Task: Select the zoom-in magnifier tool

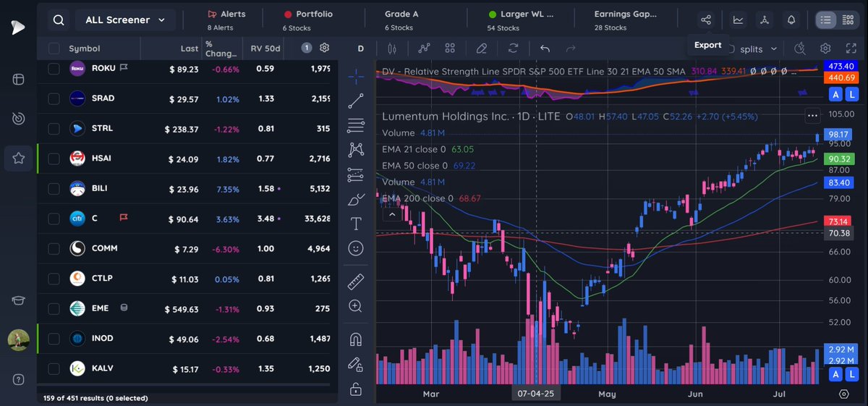Action: [356, 306]
